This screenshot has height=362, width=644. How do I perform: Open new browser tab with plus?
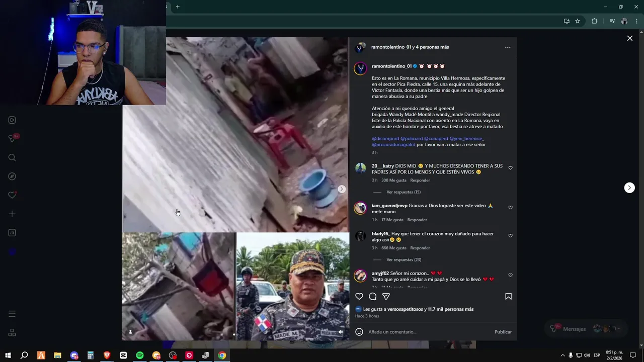click(178, 7)
